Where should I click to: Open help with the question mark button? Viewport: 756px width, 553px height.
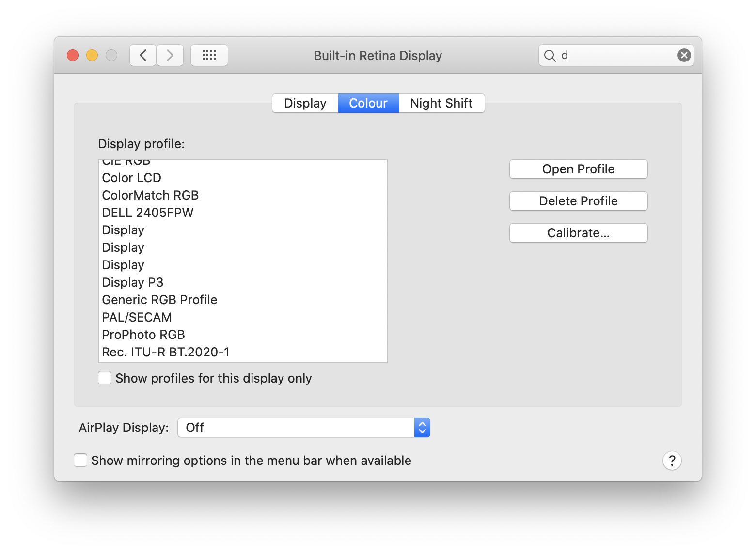(x=672, y=461)
